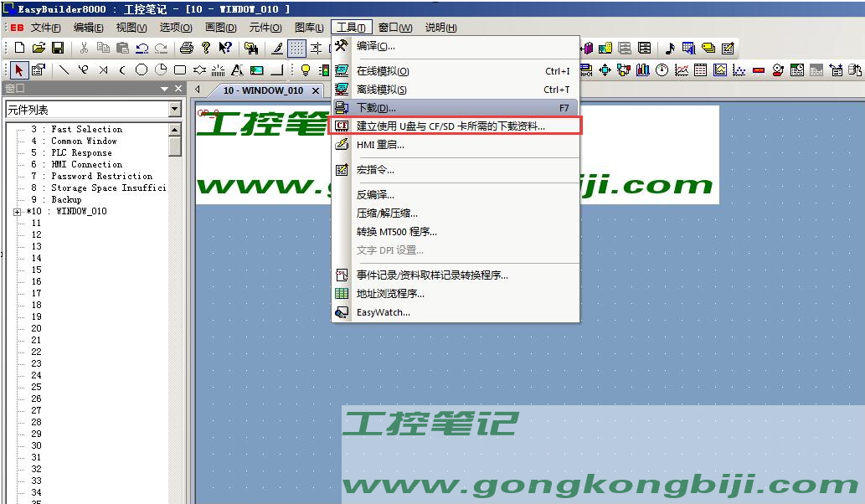Open a project using the folder icon
865x504 pixels.
pos(39,48)
